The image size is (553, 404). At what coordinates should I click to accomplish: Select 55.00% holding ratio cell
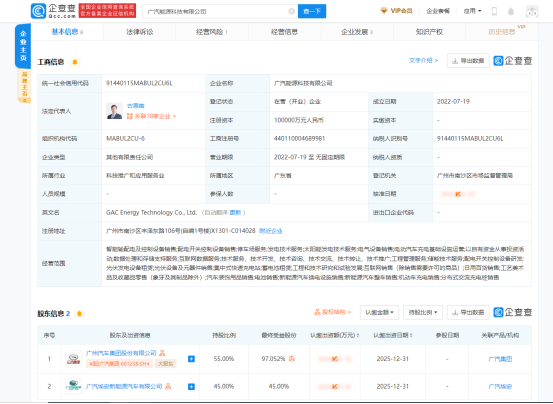tap(224, 359)
